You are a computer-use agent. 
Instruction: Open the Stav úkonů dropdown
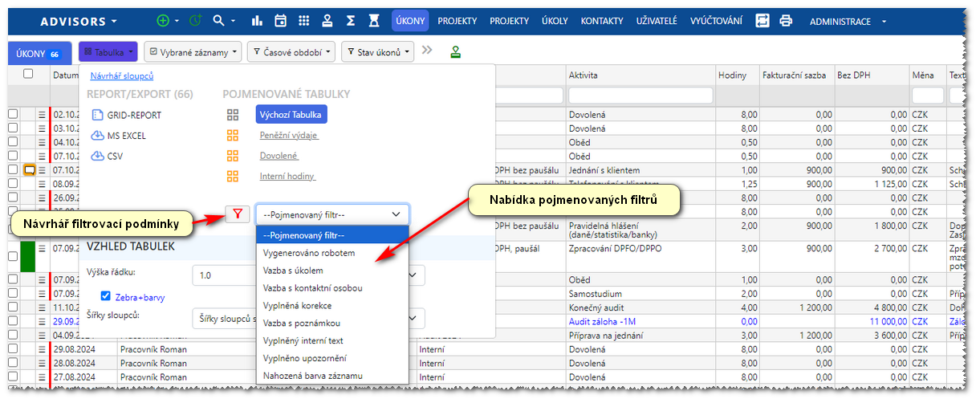click(x=377, y=53)
